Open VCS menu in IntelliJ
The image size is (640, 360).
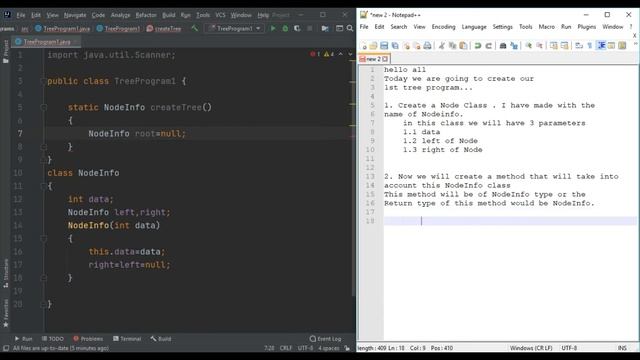(x=220, y=15)
